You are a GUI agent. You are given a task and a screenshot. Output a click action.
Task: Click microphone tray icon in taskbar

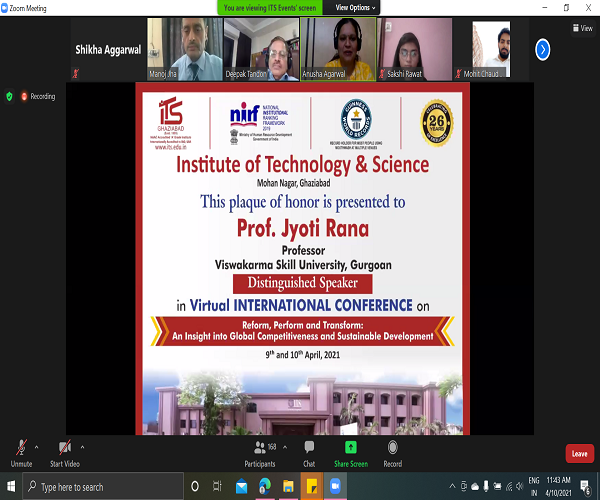tap(486, 486)
